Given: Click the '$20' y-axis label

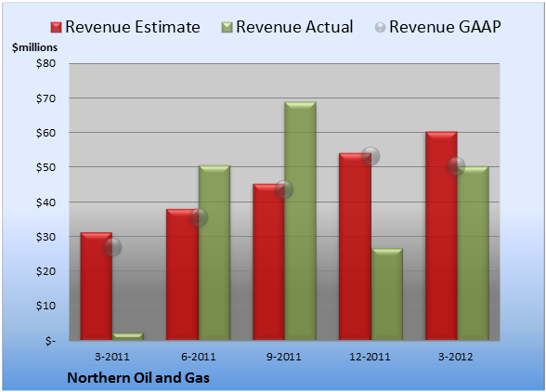Looking at the screenshot, I should 46,271.
